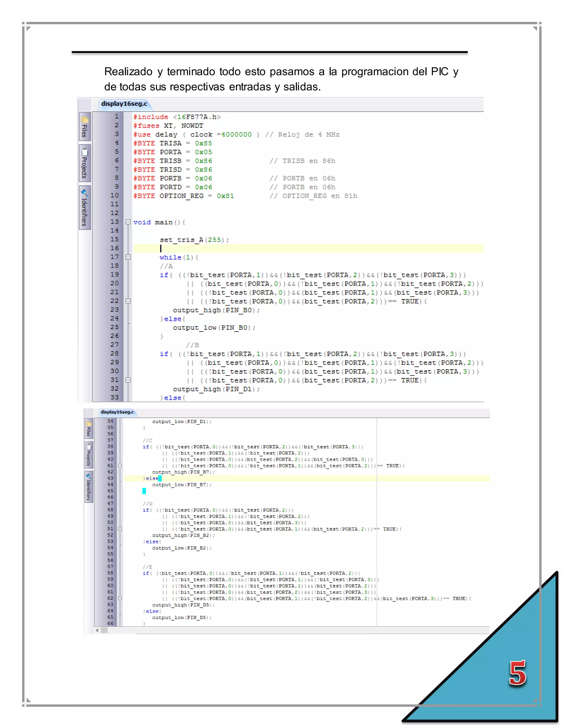Collapse the while(1) block fold marker
Image resolution: width=563 pixels, height=728 pixels.
click(x=128, y=257)
